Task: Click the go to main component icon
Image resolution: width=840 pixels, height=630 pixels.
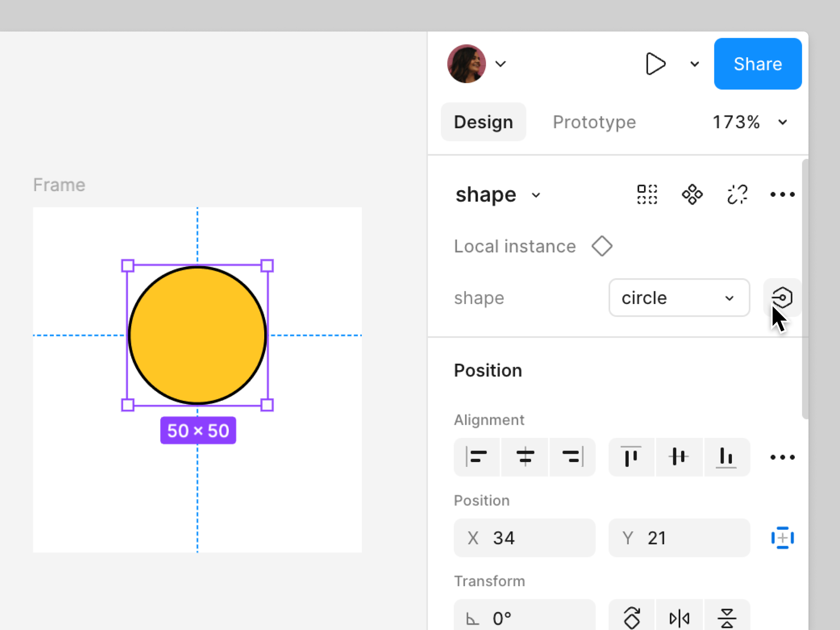Action: (692, 195)
